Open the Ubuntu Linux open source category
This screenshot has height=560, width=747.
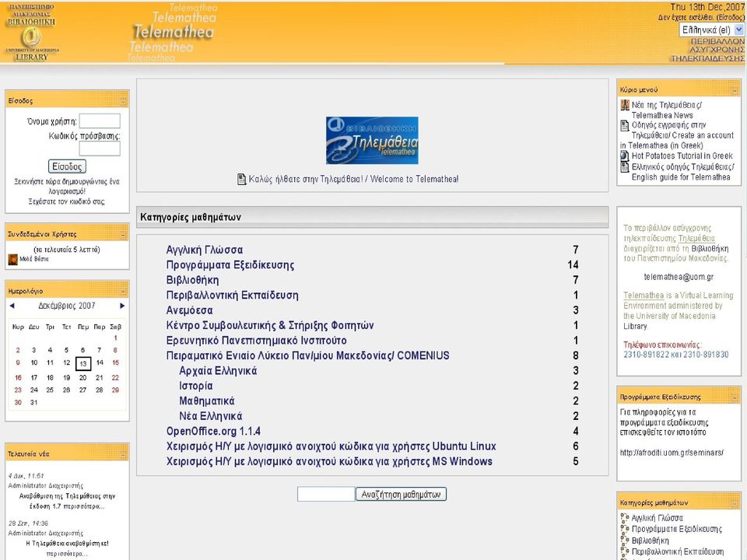(331, 446)
